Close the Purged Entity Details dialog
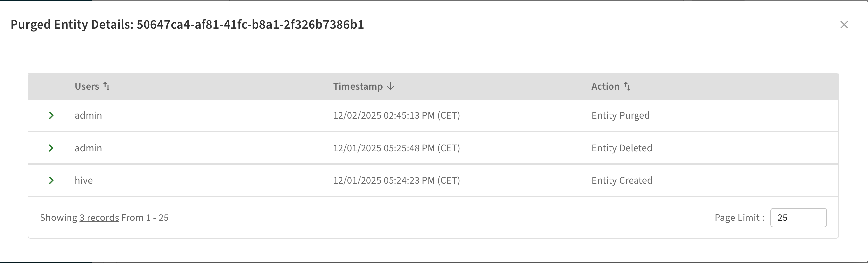 coord(844,25)
